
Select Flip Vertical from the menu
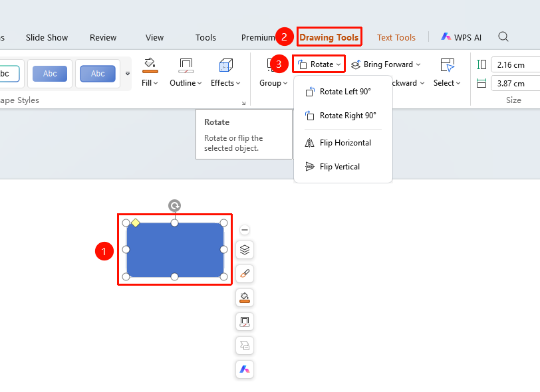343,167
